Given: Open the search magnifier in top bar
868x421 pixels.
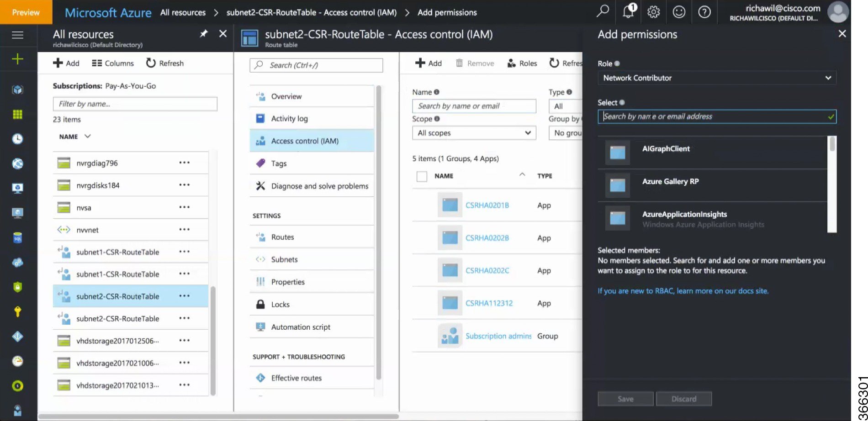Looking at the screenshot, I should coord(603,11).
